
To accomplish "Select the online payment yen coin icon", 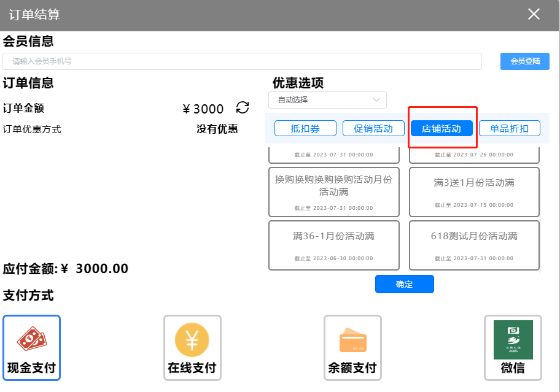I will (192, 339).
